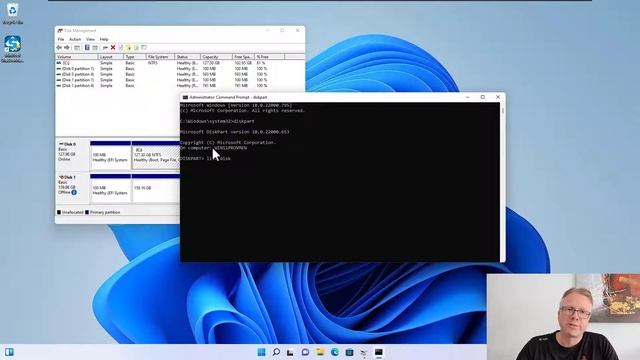640x360 pixels.
Task: Open the Recycle Bin desktop icon
Action: [12, 12]
